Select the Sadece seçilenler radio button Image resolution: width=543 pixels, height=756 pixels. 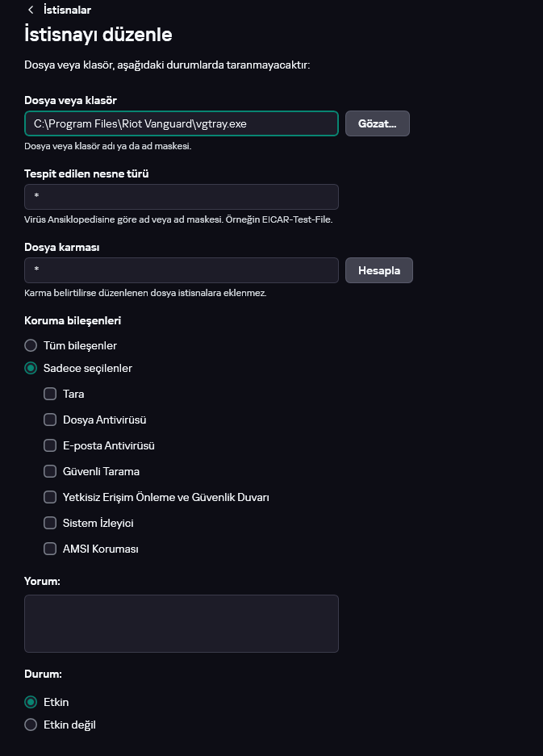(x=31, y=368)
